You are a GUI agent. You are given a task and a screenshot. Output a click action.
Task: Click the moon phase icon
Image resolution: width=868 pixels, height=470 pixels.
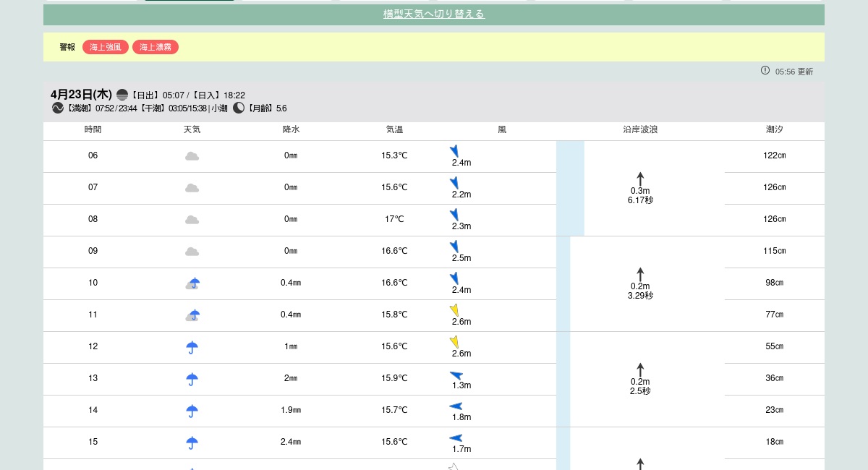239,108
